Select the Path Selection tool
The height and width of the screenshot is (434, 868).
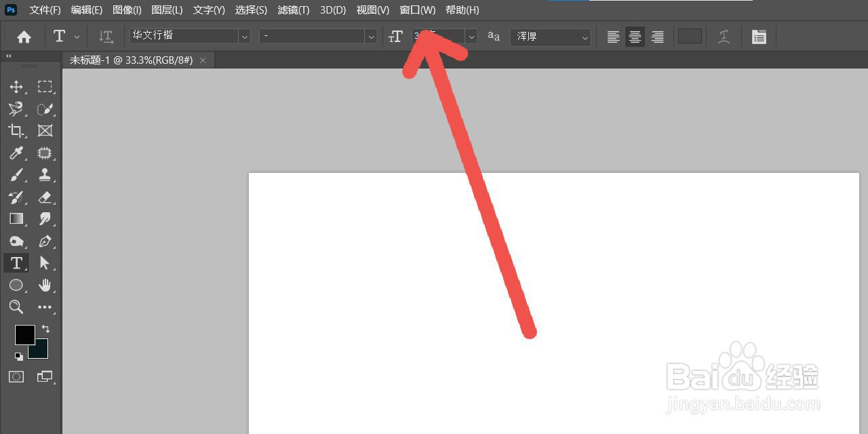tap(45, 263)
